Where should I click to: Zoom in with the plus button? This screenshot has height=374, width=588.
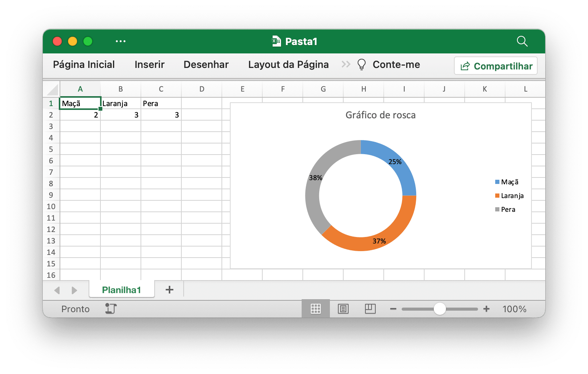[x=486, y=309]
